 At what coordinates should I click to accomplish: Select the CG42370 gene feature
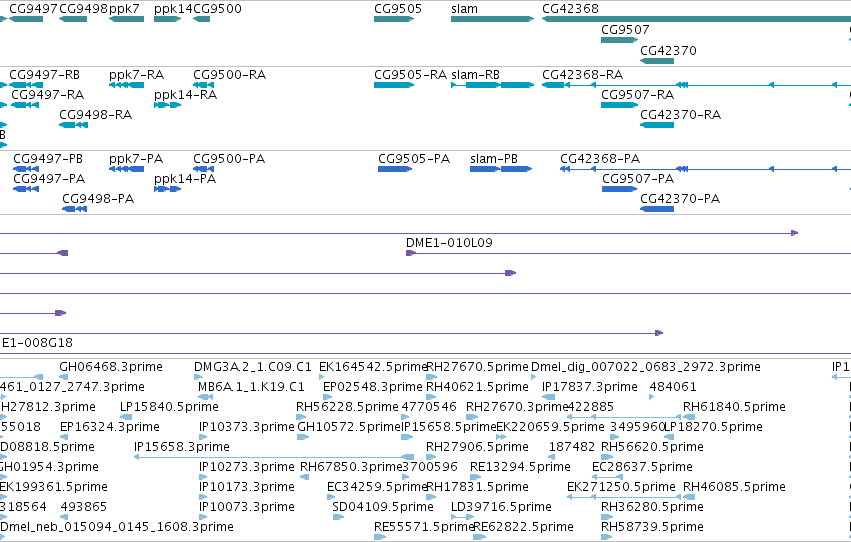point(657,61)
